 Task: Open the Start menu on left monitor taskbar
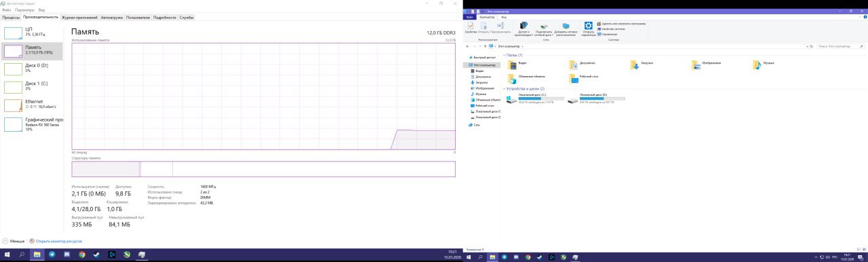coord(7,255)
